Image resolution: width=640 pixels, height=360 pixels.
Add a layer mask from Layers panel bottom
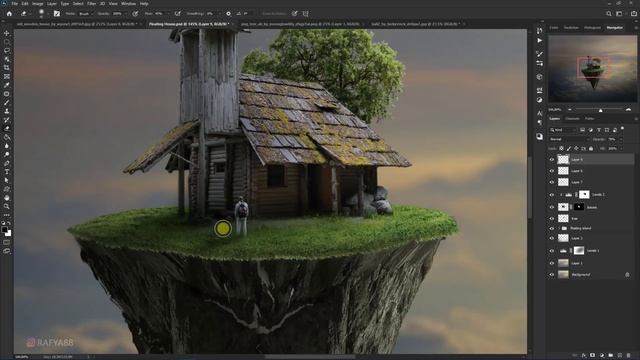tap(593, 356)
